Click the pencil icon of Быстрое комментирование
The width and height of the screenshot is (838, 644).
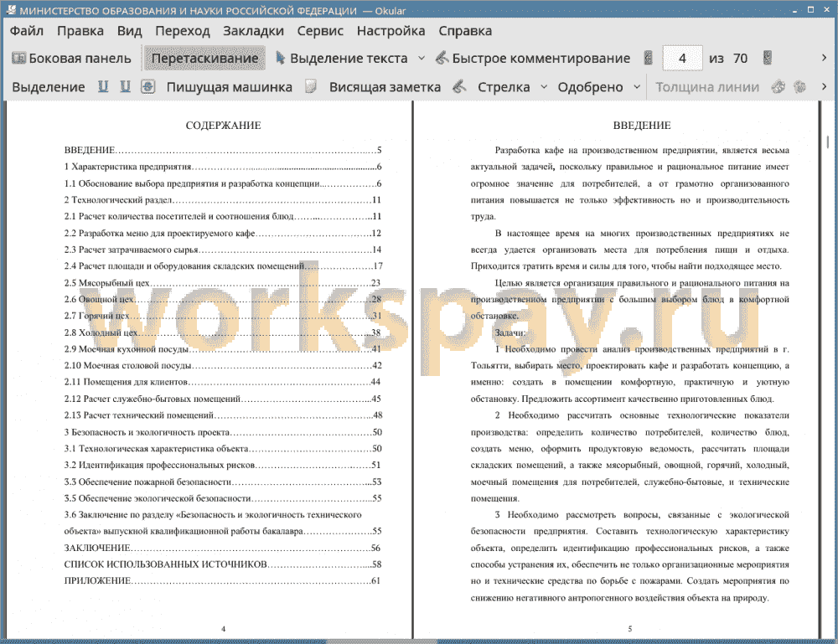[x=442, y=58]
